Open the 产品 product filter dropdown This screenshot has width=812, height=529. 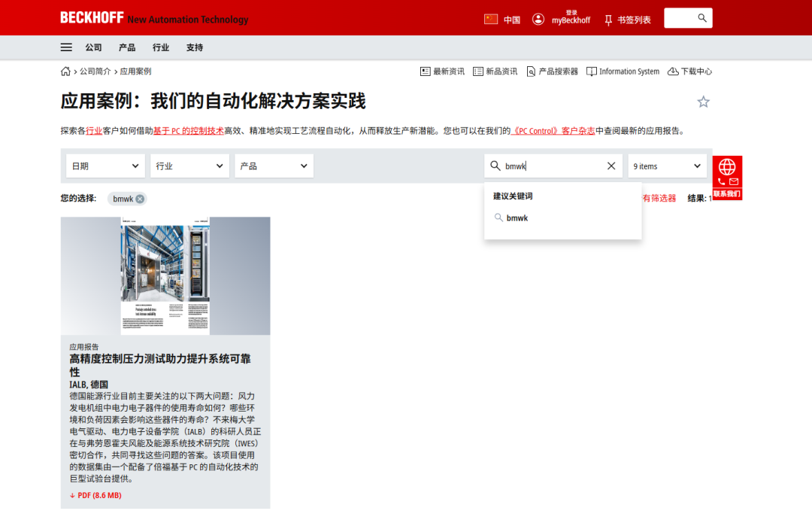pos(274,166)
